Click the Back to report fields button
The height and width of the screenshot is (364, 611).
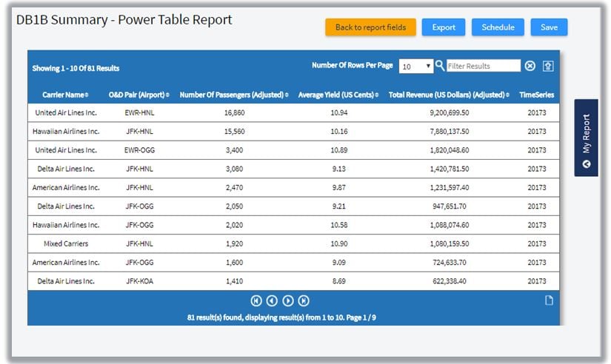[x=370, y=27]
